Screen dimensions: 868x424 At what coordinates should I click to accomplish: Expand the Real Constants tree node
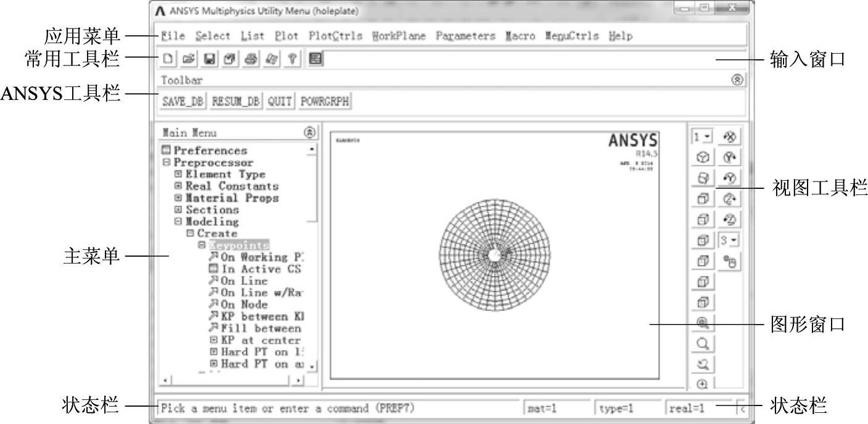click(x=178, y=186)
